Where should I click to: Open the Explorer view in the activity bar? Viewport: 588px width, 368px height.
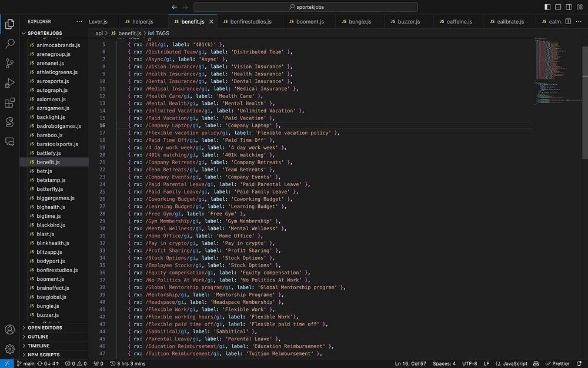(x=10, y=24)
